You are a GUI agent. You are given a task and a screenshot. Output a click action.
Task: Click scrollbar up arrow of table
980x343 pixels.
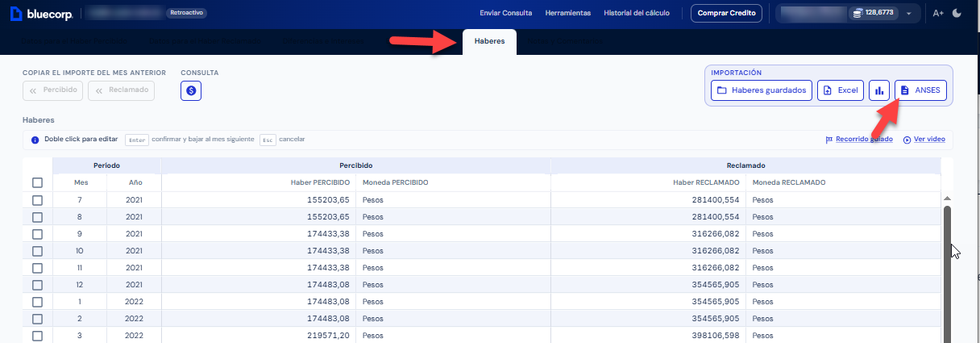948,199
